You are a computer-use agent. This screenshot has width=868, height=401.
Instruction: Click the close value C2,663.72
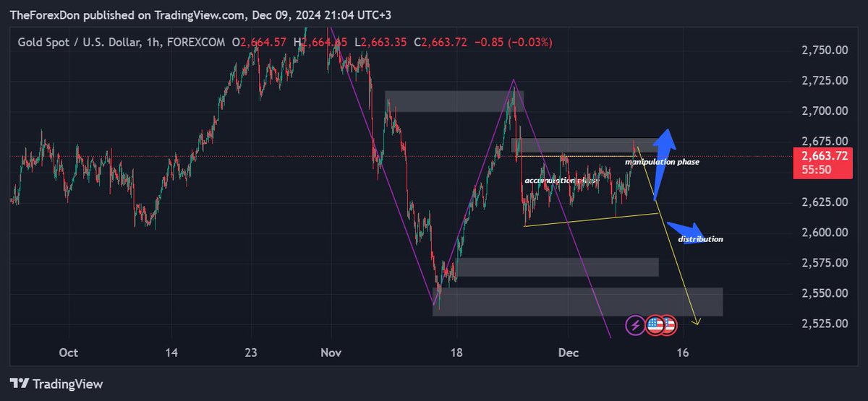click(x=441, y=43)
